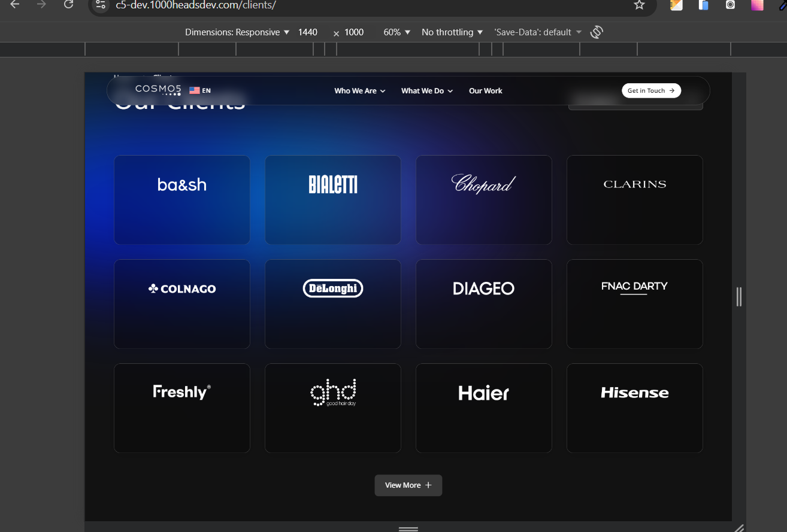Click the arrow icon in Get in Touch
Screen dimensions: 787x532
click(672, 91)
